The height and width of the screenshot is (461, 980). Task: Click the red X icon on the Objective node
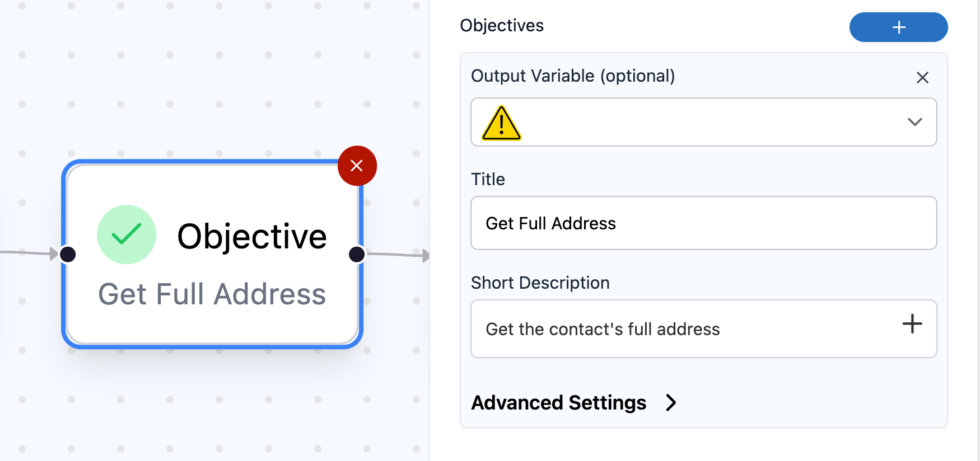pos(357,165)
